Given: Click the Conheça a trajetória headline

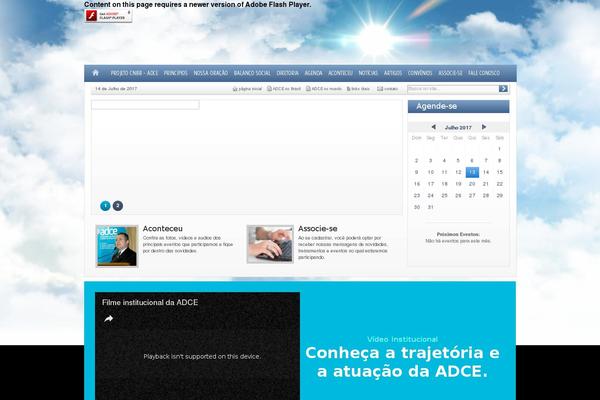Looking at the screenshot, I should pos(403,362).
